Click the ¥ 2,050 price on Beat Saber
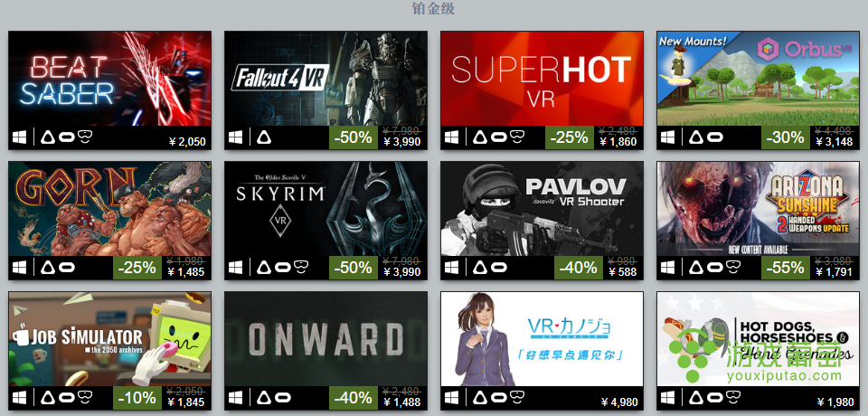This screenshot has width=868, height=416. (x=187, y=142)
